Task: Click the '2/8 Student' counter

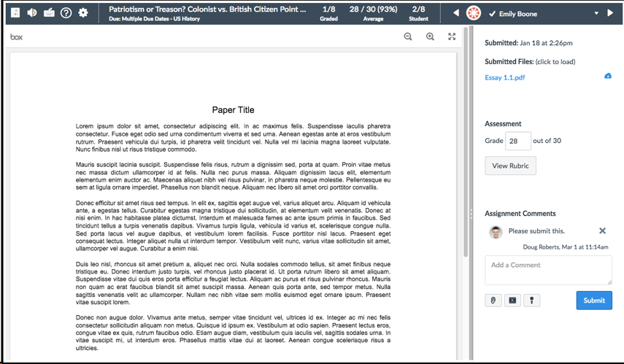Action: [x=419, y=13]
